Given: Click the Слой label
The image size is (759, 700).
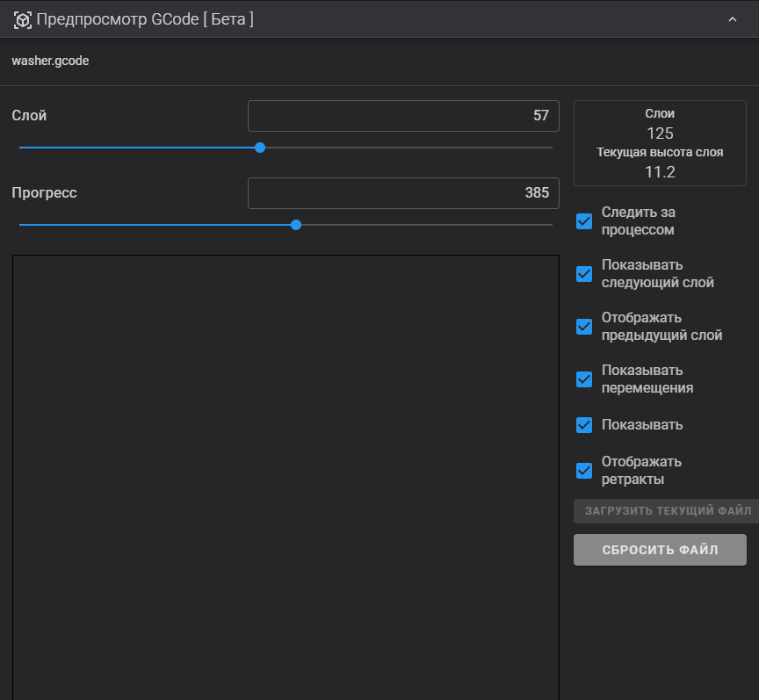Looking at the screenshot, I should pyautogui.click(x=26, y=115).
